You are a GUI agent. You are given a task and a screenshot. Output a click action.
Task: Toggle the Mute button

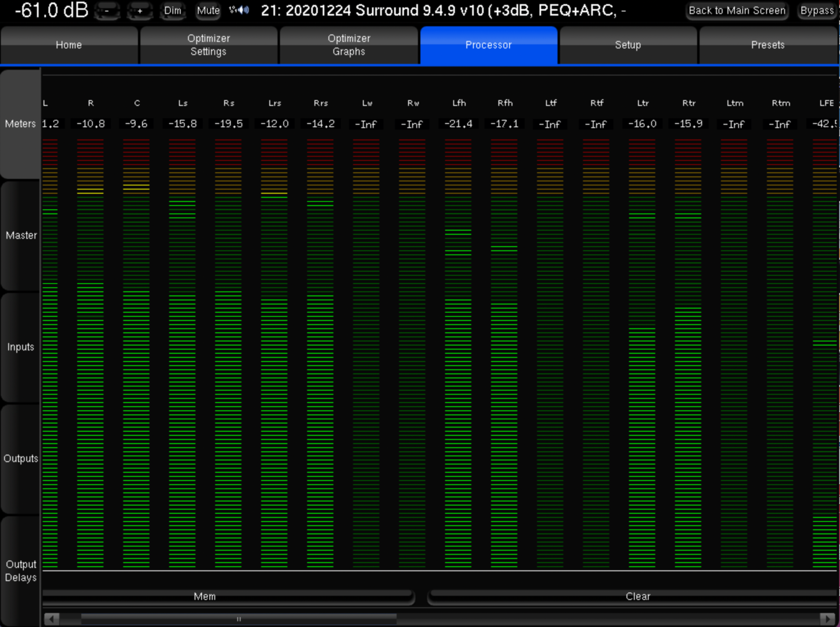click(208, 11)
